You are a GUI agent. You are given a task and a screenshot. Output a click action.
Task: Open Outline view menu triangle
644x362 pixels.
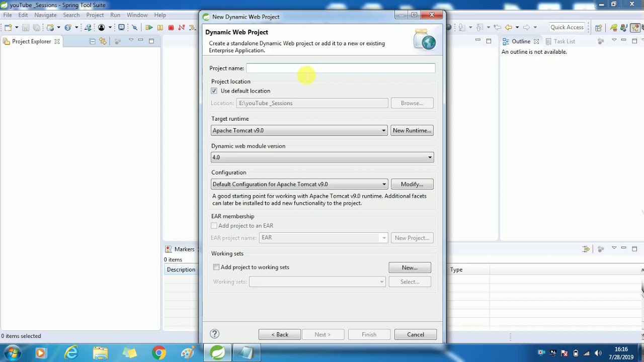[x=614, y=40]
